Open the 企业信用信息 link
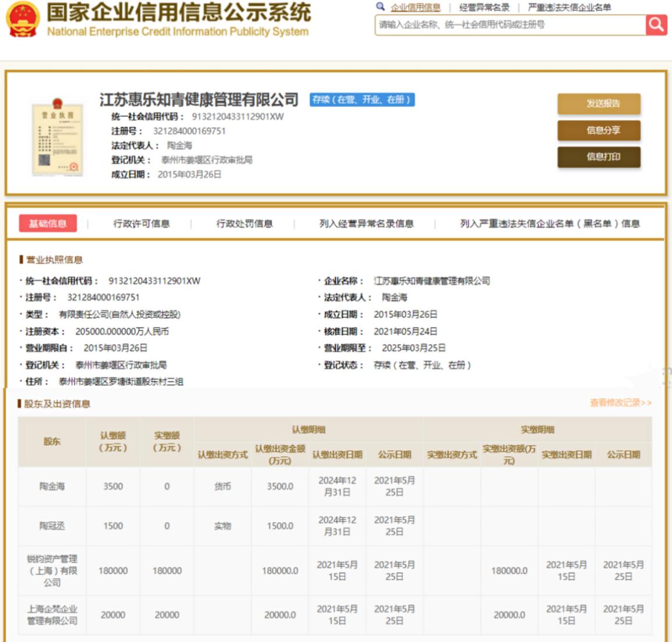This screenshot has width=672, height=642. 415,8
